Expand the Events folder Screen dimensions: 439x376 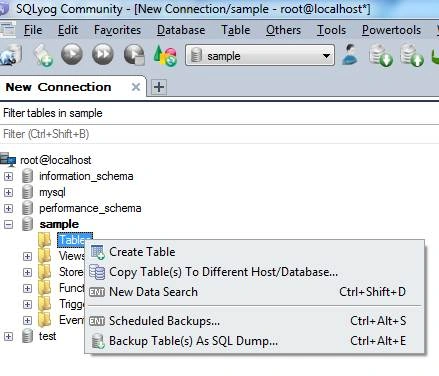point(27,320)
